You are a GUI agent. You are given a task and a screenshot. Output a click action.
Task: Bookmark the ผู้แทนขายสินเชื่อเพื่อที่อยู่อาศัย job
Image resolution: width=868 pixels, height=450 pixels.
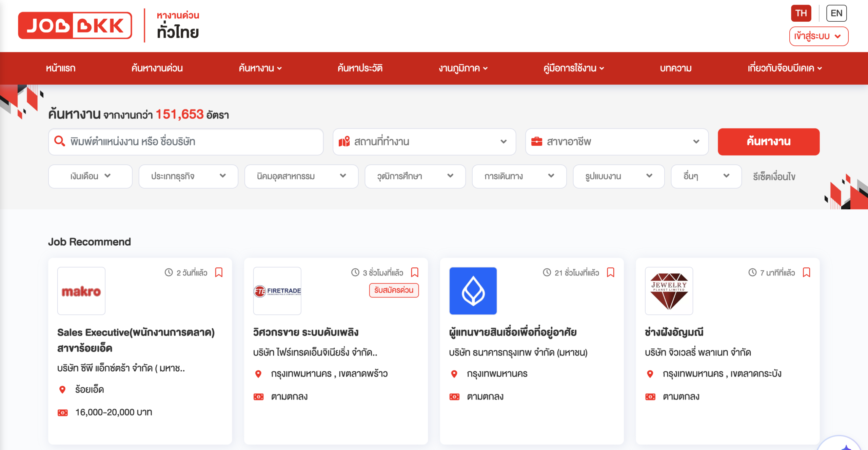[611, 272]
